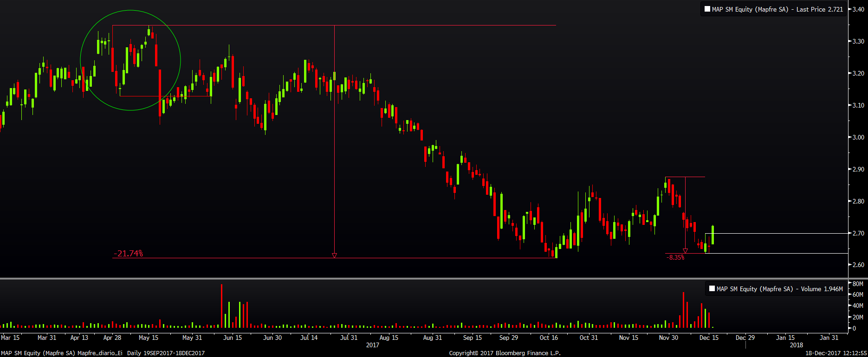The width and height of the screenshot is (868, 357).
Task: Click the 60M volume axis label
Action: tap(858, 294)
